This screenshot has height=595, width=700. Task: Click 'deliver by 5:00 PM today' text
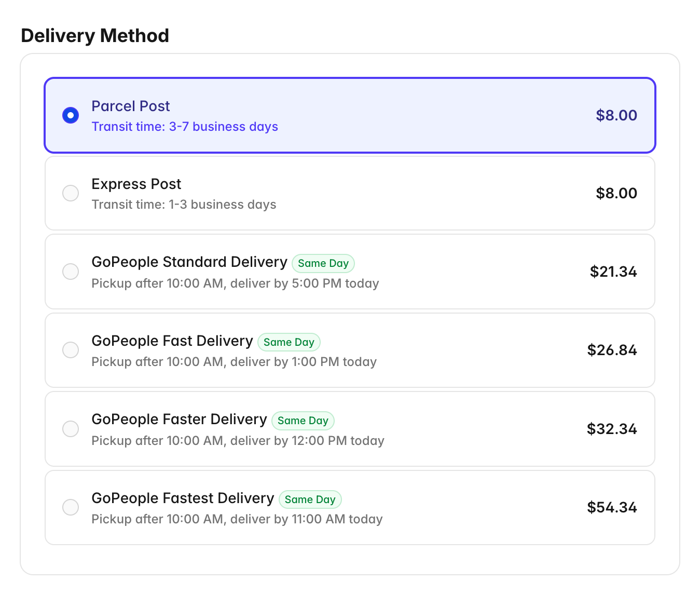click(305, 283)
